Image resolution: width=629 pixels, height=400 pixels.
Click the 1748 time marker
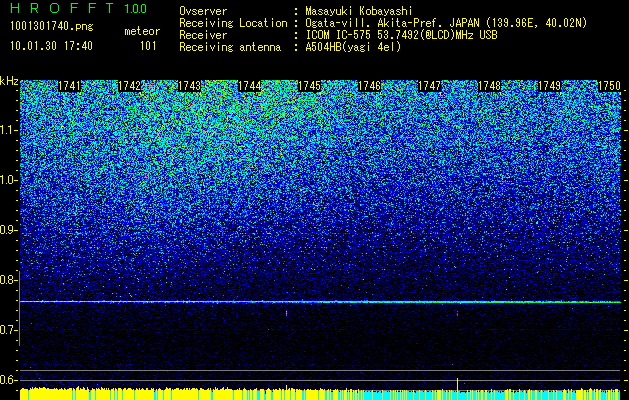tap(490, 86)
